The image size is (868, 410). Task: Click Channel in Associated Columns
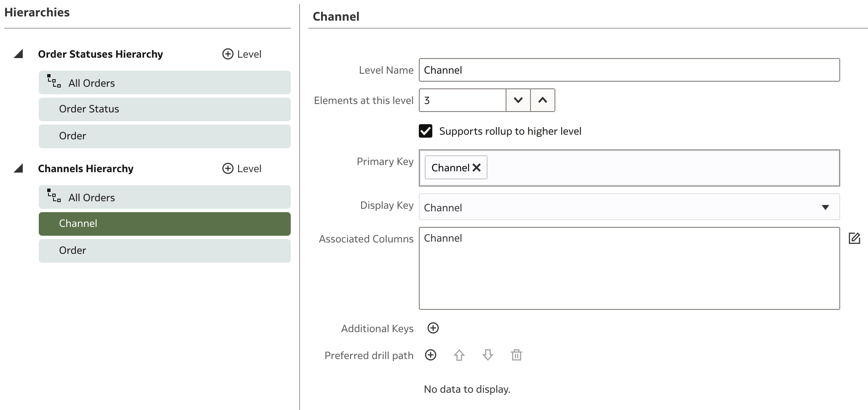click(x=443, y=238)
